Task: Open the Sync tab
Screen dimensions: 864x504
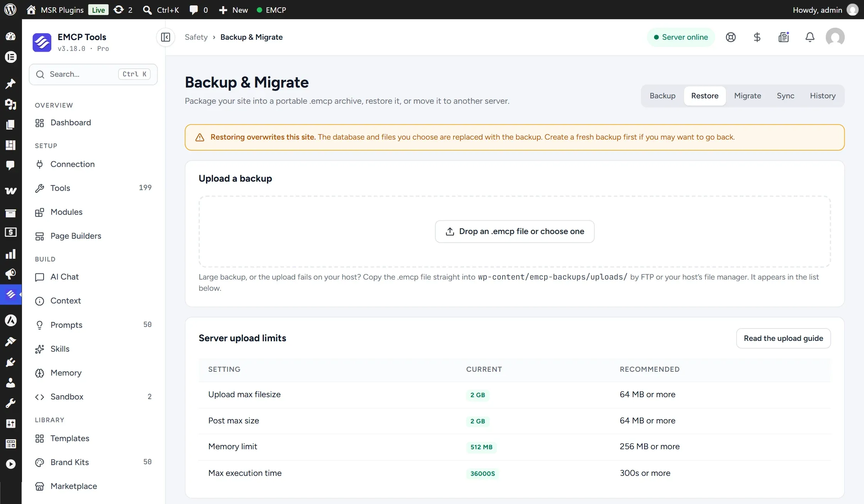Action: 785,96
